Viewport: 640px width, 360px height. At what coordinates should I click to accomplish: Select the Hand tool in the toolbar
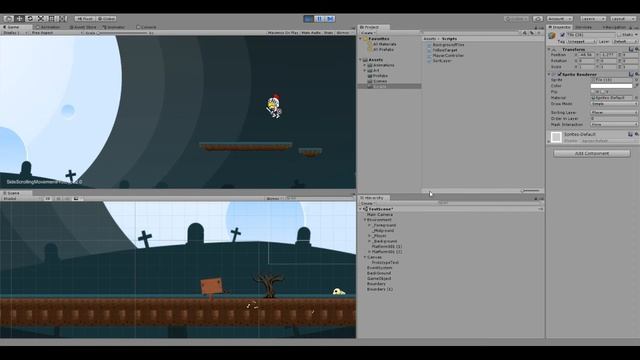[x=8, y=19]
